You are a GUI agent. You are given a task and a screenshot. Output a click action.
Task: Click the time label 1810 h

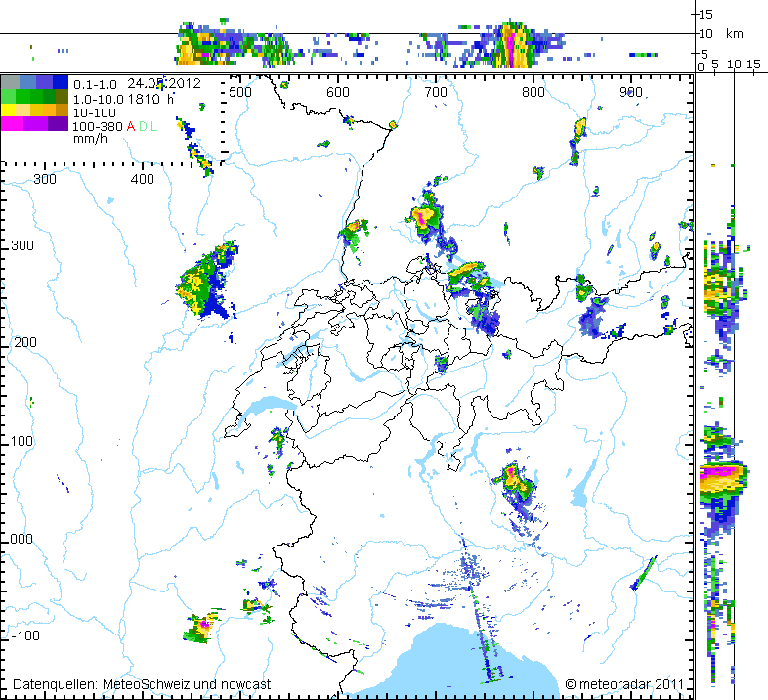point(150,99)
